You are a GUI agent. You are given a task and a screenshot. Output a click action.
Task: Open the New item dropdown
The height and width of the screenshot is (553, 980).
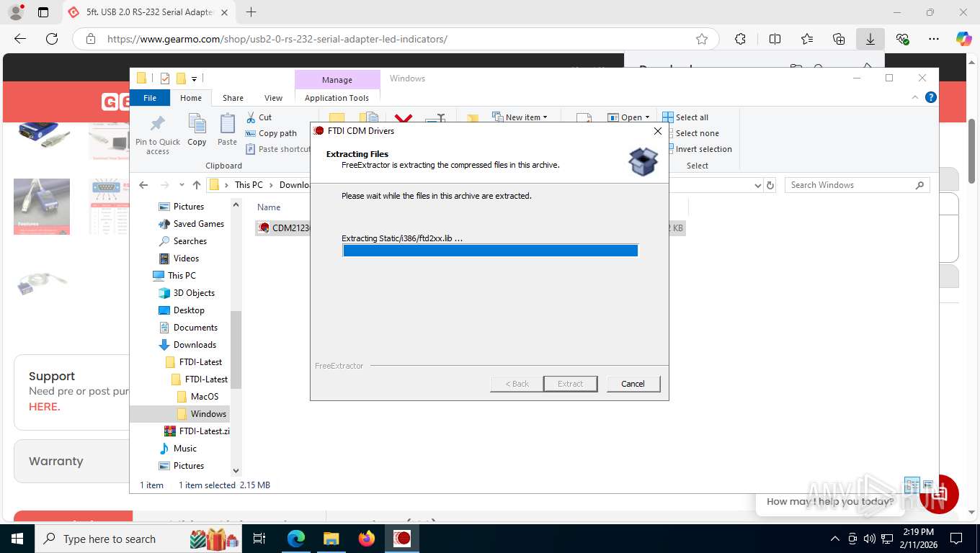pyautogui.click(x=520, y=117)
